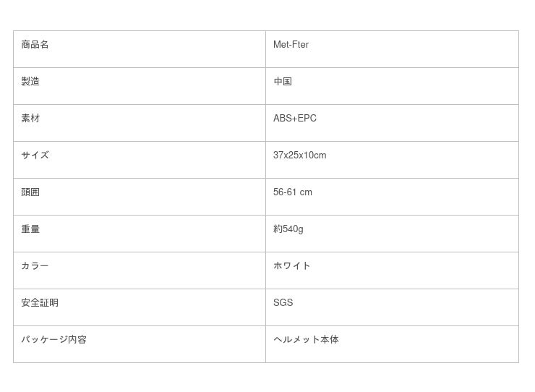This screenshot has width=535, height=392.
Task: Select the 中国 manufacturing value
Action: 283,82
